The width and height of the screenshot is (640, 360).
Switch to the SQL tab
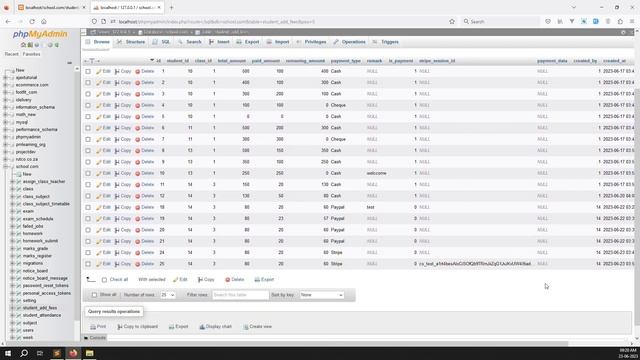[161, 42]
